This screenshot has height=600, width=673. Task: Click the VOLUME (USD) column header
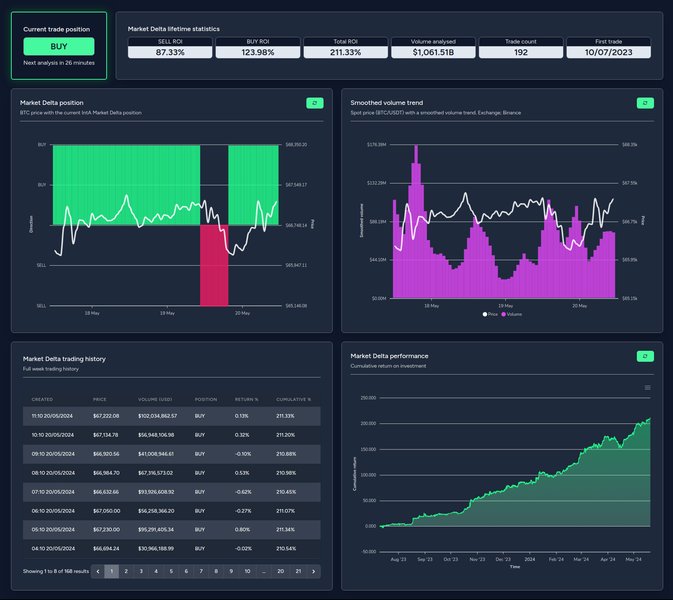pyautogui.click(x=155, y=400)
